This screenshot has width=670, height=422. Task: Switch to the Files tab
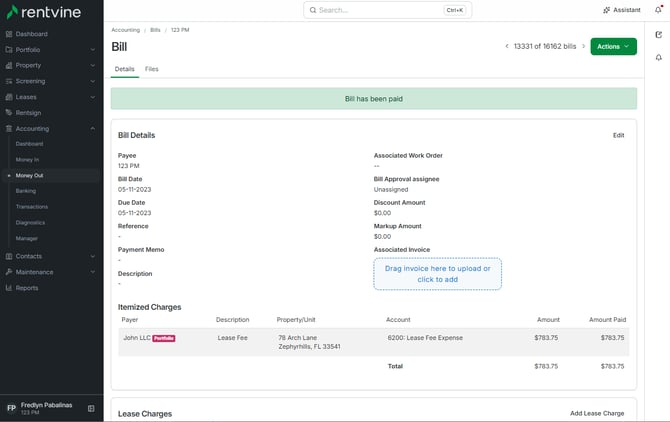pos(152,69)
